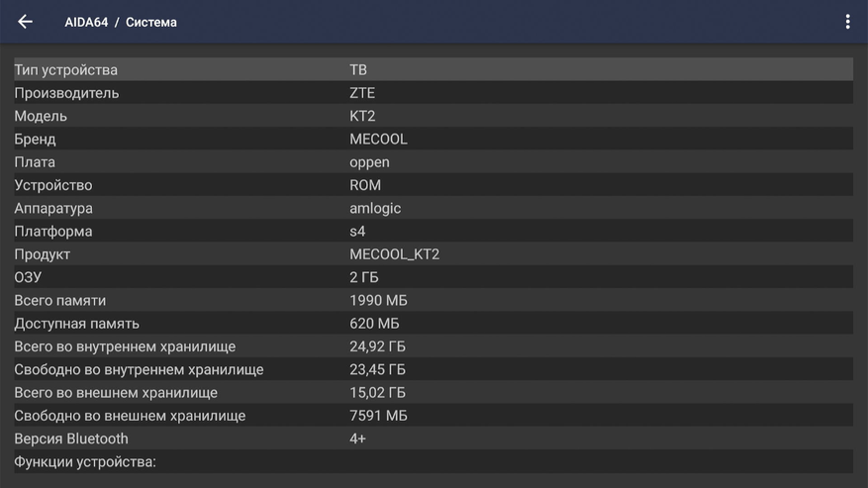Click the Всего памяти 1990 МБ row

point(433,300)
